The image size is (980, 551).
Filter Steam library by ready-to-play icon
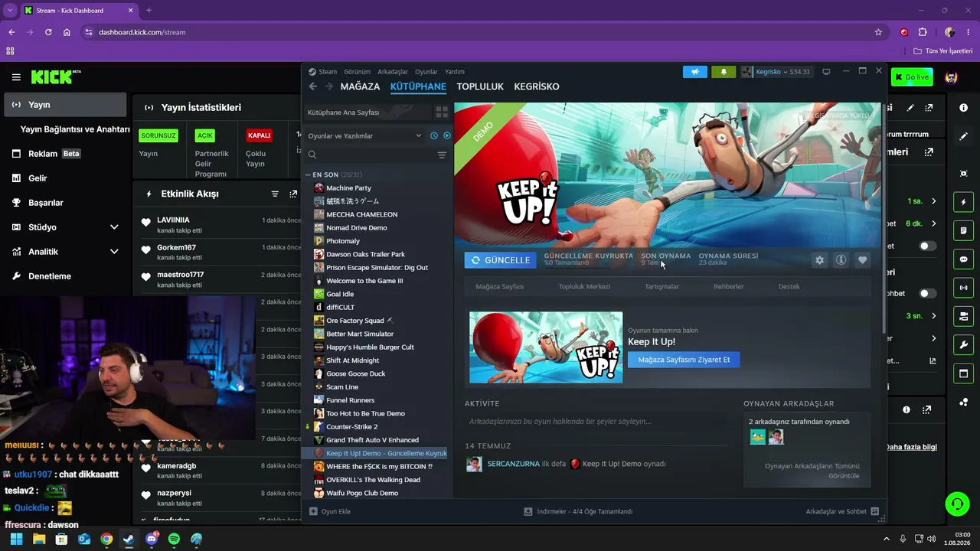pos(447,135)
